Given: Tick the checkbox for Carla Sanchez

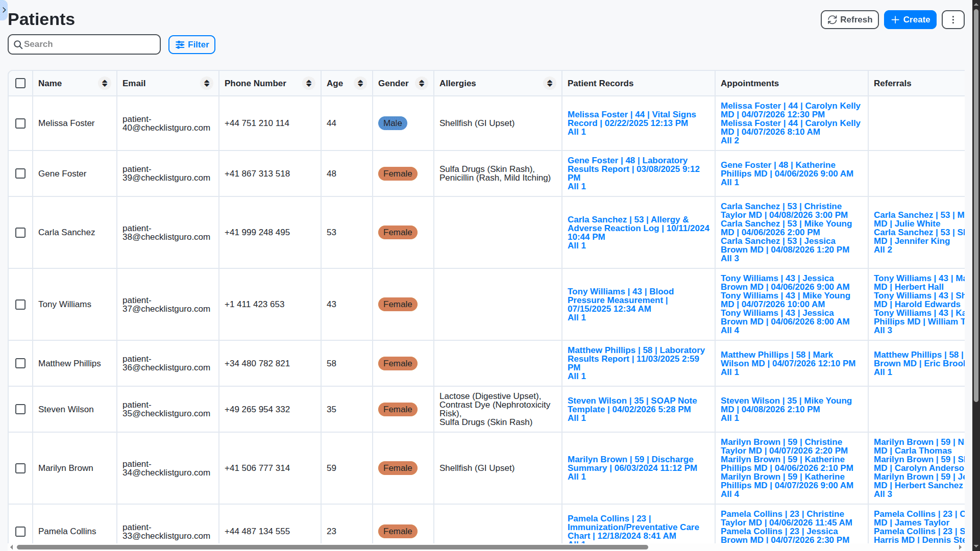Looking at the screenshot, I should (20, 233).
